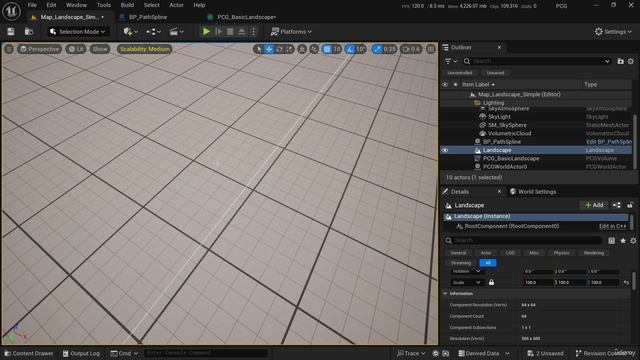Open the File menu
The image size is (640, 360).
click(x=32, y=5)
